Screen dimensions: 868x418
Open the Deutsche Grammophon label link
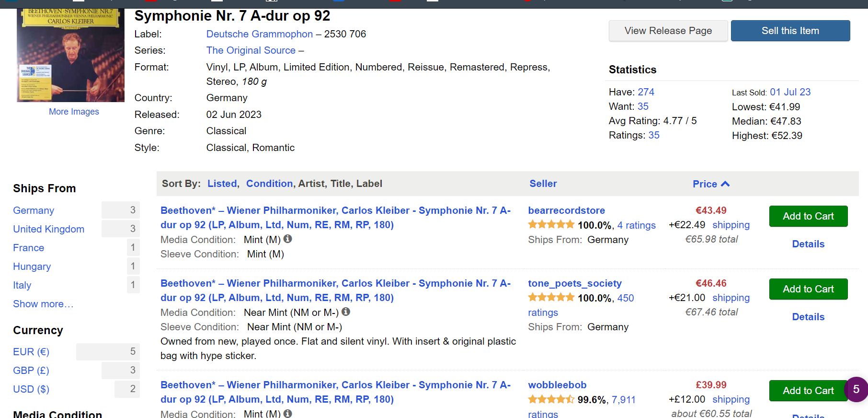tap(259, 34)
